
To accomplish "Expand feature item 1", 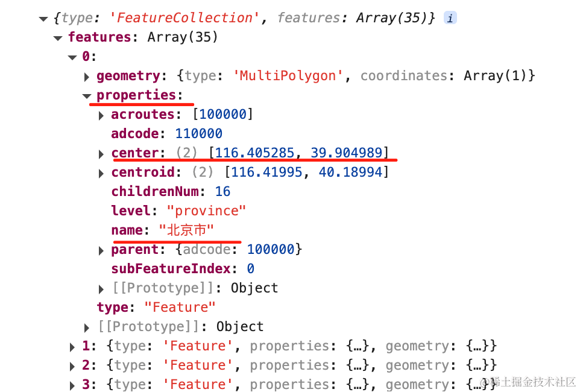I will (72, 347).
